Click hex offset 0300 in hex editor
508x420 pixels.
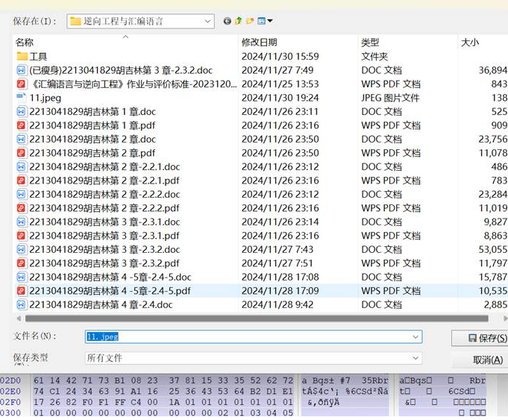click(x=10, y=413)
